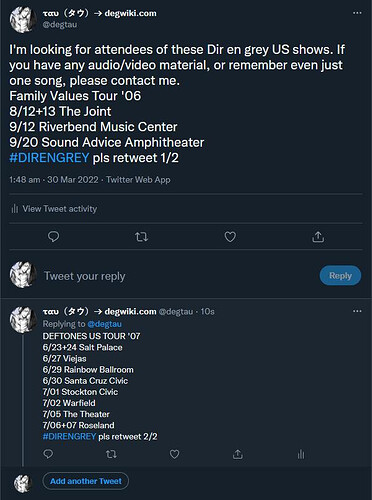Open the @degtau mention in Replying to
Image resolution: width=372 pixels, height=500 pixels.
pos(104,324)
